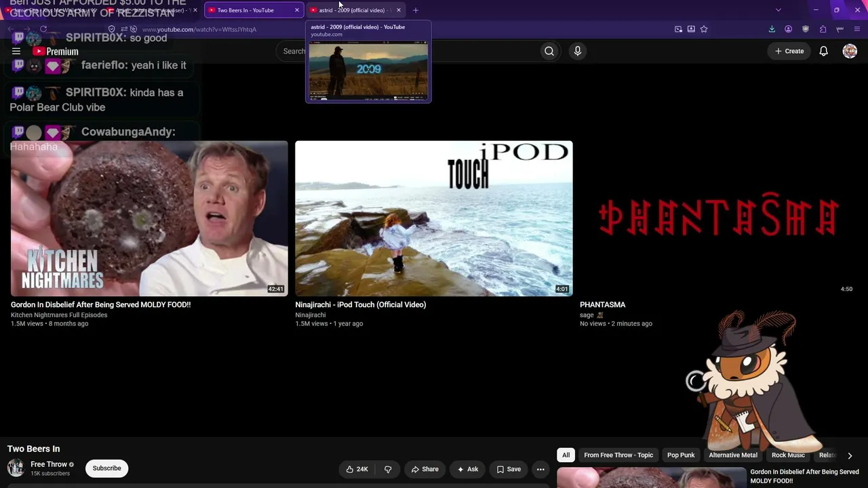Open the PHANTASMA video title link
868x488 pixels.
(603, 305)
